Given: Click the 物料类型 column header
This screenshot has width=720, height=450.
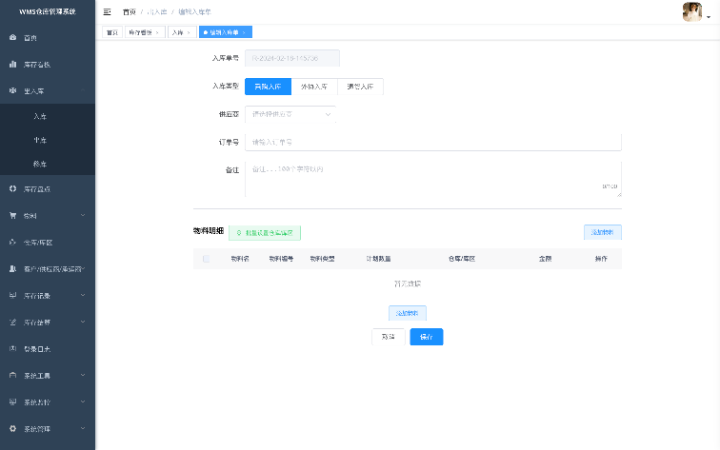Looking at the screenshot, I should click(x=322, y=259).
